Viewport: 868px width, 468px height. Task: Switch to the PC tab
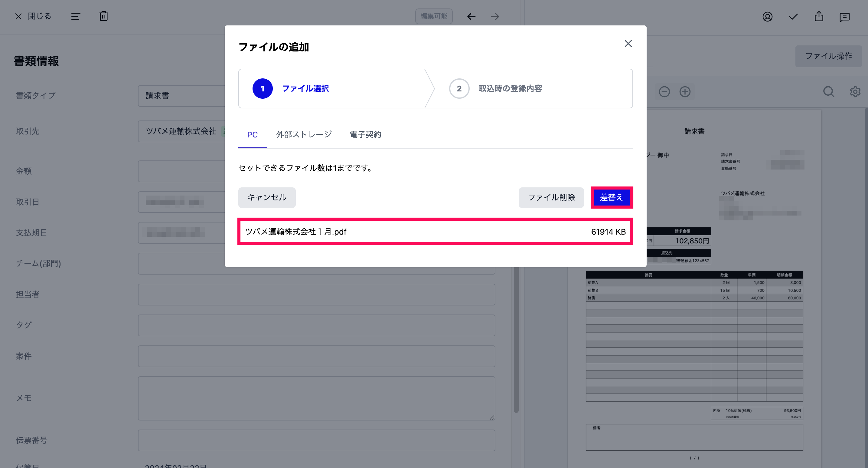(252, 134)
